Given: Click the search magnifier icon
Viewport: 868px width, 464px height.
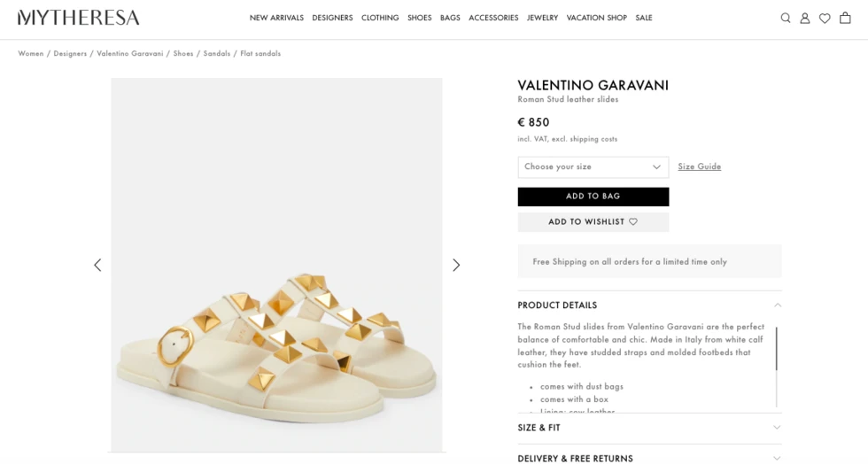Looking at the screenshot, I should point(785,18).
